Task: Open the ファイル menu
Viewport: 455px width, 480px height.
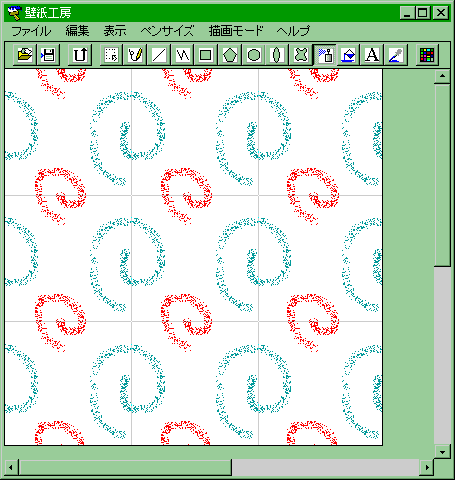Action: pos(31,31)
